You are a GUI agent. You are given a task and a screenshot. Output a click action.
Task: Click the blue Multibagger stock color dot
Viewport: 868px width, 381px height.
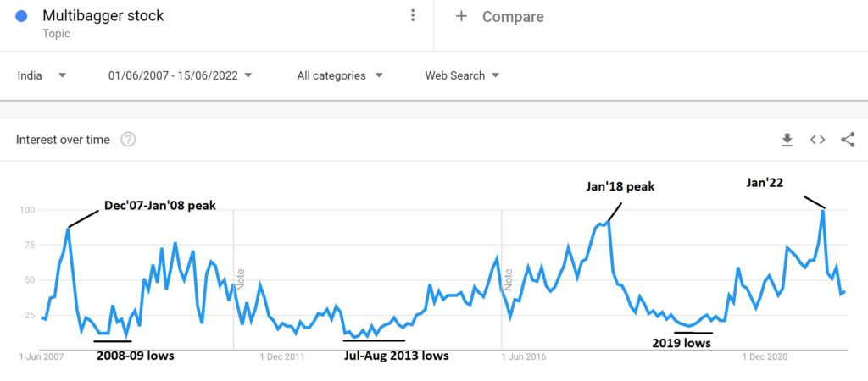21,16
